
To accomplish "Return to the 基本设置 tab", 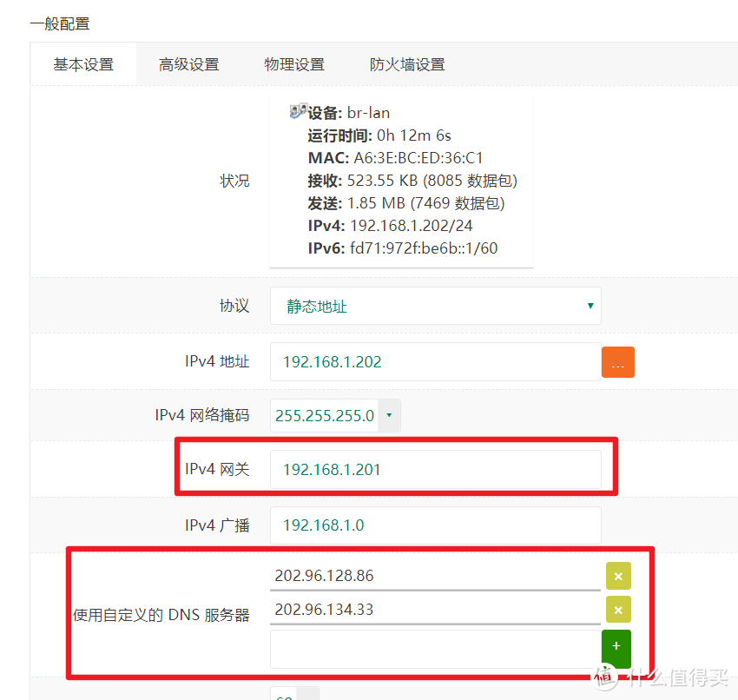I will pyautogui.click(x=83, y=64).
